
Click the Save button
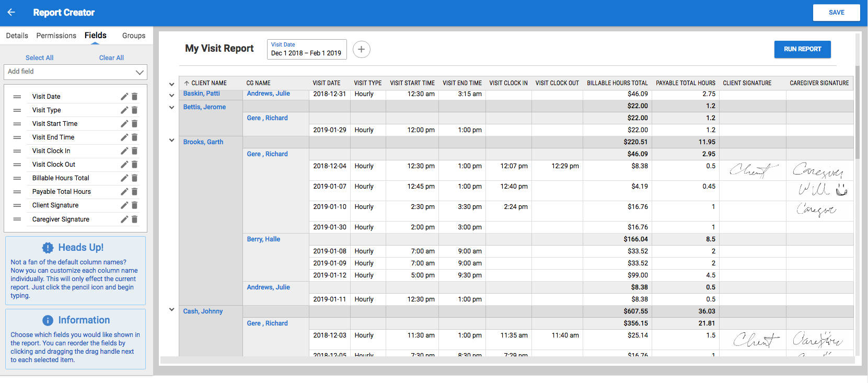tap(836, 13)
